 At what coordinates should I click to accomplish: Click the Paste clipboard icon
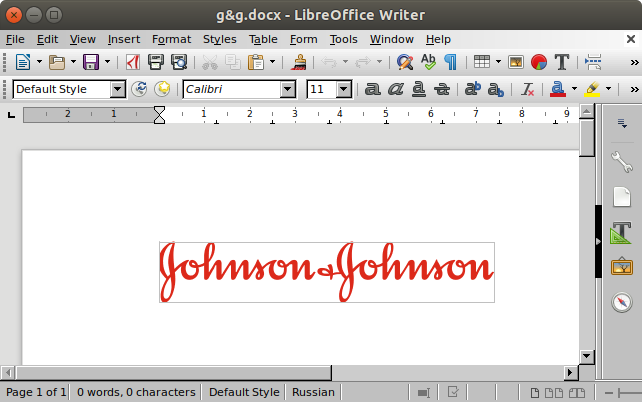(256, 62)
